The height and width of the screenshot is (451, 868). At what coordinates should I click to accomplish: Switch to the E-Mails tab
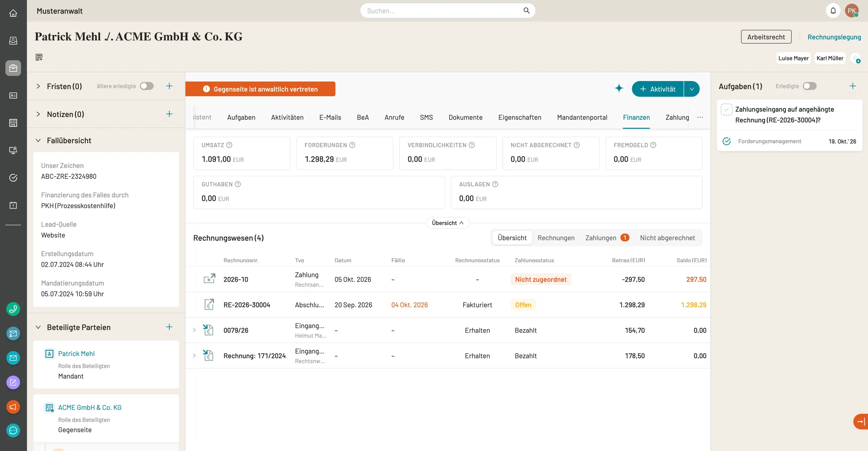tap(330, 117)
